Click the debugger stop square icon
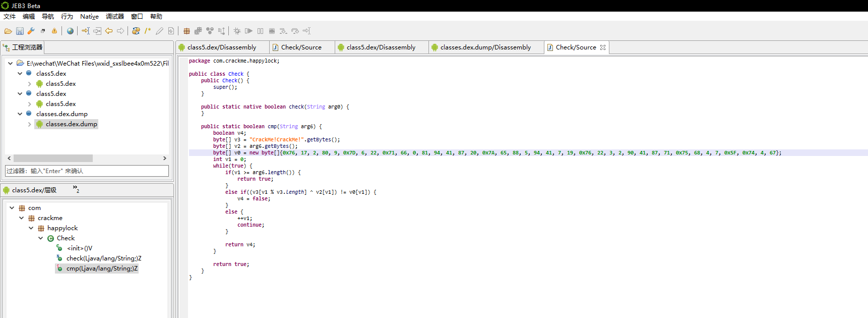The height and width of the screenshot is (318, 868). pyautogui.click(x=272, y=31)
